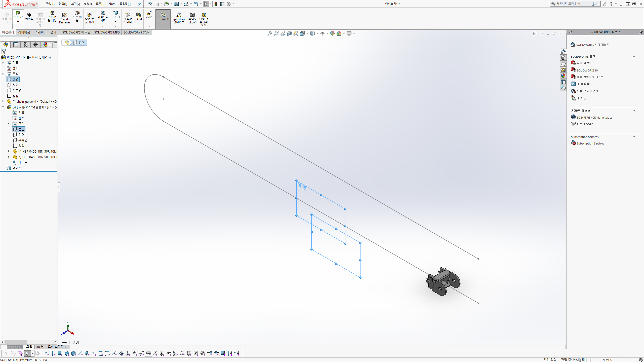Open the exploded view (분해도) tool
Viewport: 644px width, 362px height.
[149, 15]
